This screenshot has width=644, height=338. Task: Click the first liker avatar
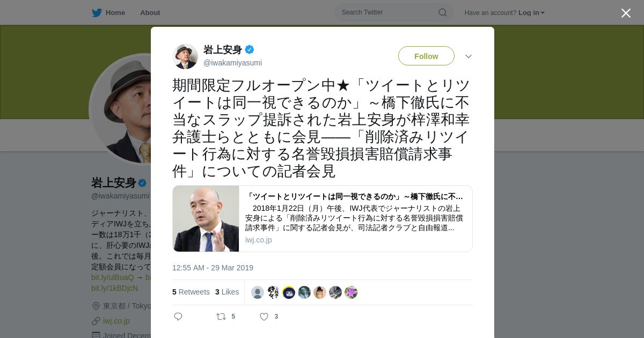[258, 292]
